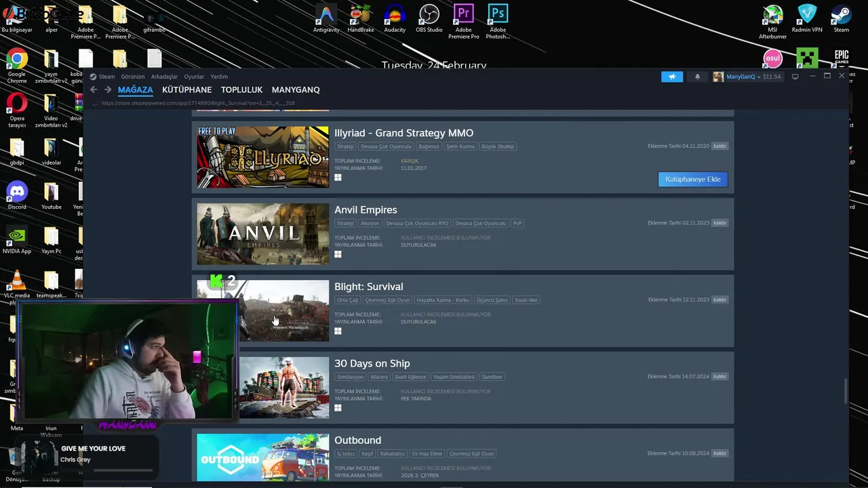Open Adobe Premiere Pro desktop shortcut

pyautogui.click(x=463, y=21)
